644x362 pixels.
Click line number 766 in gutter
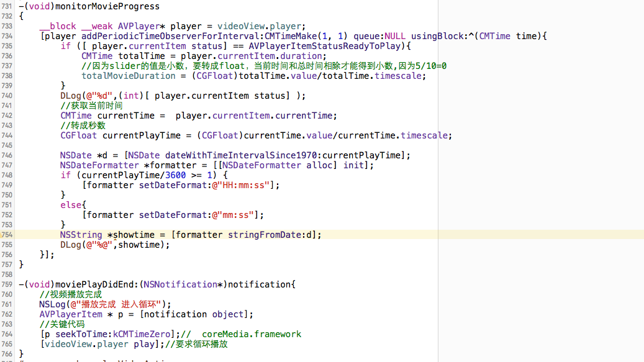pos(7,354)
